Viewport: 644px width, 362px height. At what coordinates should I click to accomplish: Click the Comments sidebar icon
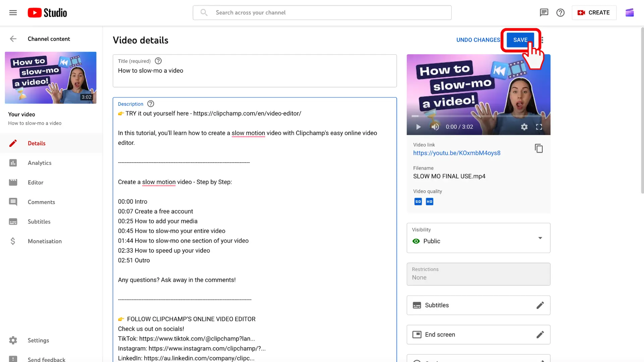[13, 201]
